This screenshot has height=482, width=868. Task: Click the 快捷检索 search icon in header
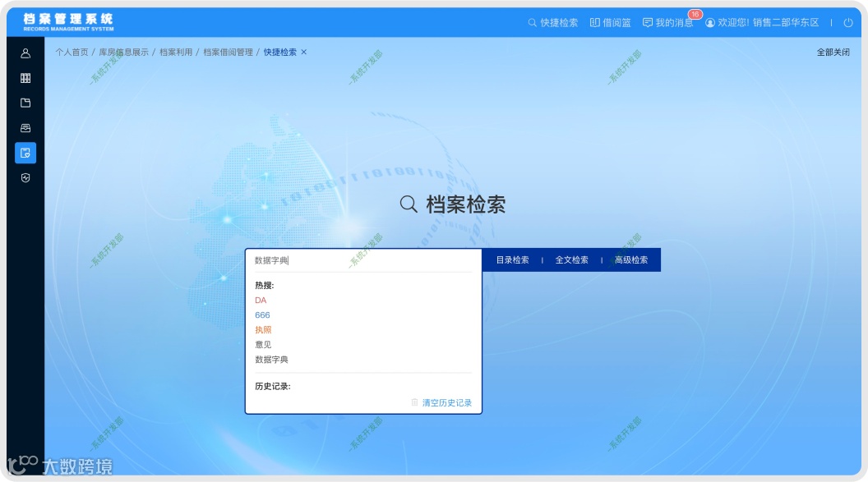pos(532,23)
